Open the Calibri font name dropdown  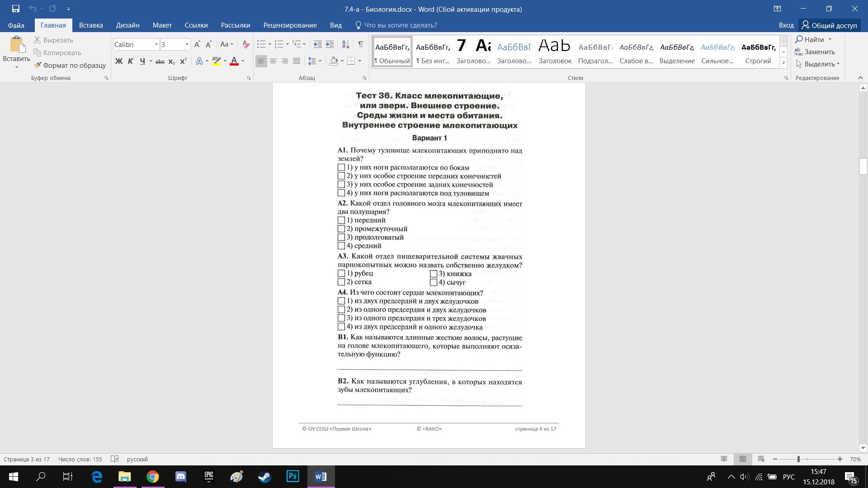tap(156, 44)
